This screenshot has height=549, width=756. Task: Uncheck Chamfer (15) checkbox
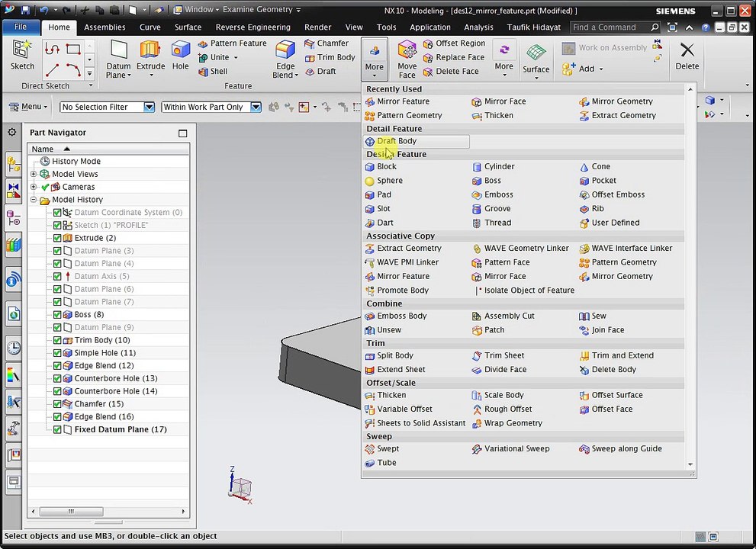coord(57,404)
